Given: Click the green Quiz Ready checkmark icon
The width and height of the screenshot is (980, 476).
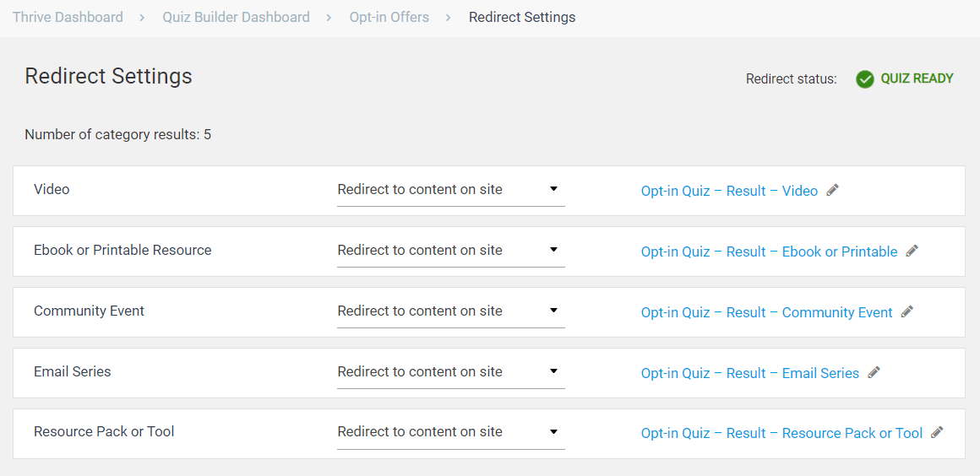Looking at the screenshot, I should click(864, 79).
